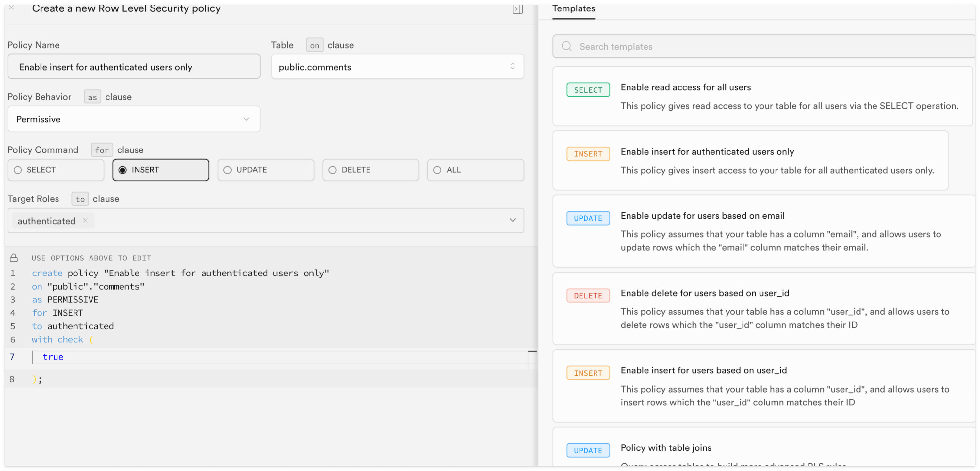980x471 pixels.
Task: Choose ALL as the policy command
Action: point(475,170)
